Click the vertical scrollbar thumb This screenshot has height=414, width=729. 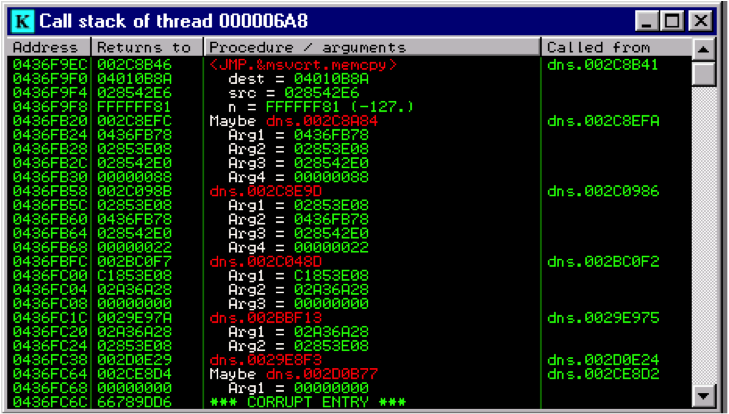(x=703, y=73)
